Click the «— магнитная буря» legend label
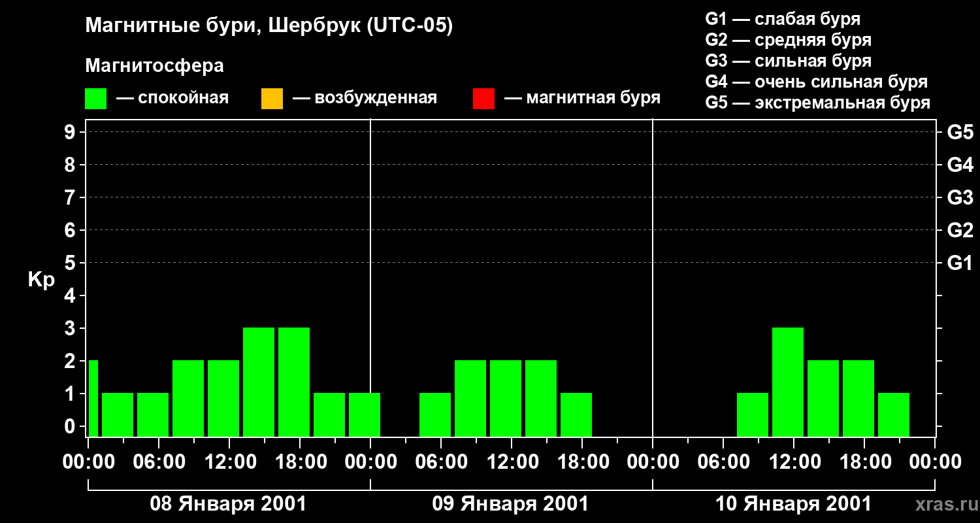 coord(583,98)
